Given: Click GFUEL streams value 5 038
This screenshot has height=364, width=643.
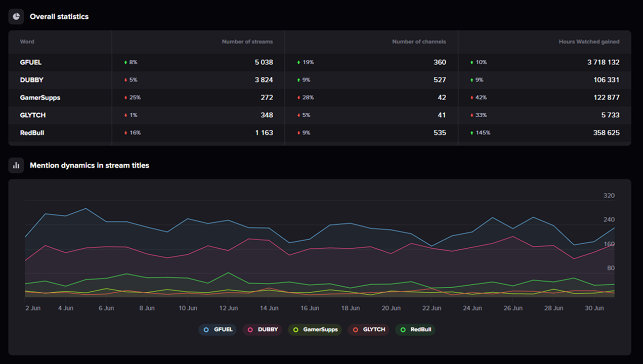Looking at the screenshot, I should 264,62.
